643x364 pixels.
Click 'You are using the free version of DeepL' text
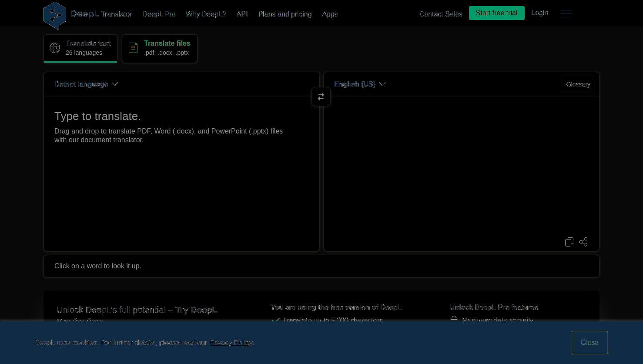click(x=336, y=307)
